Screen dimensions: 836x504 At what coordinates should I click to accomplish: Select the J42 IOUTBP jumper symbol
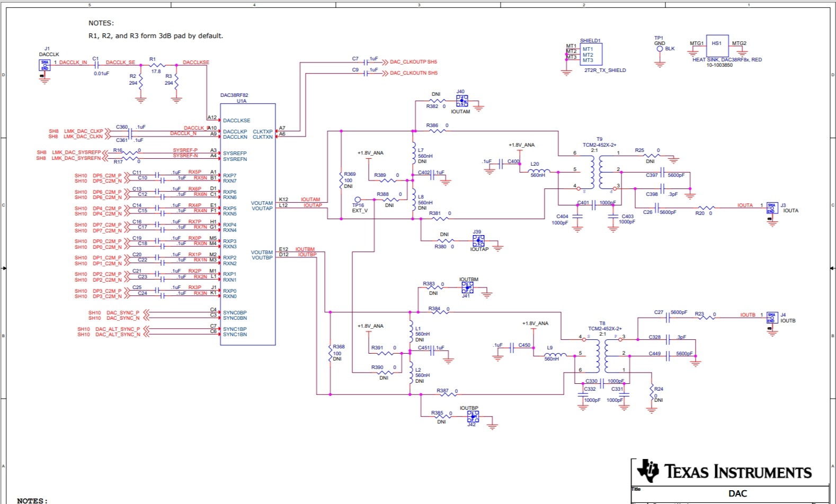pyautogui.click(x=473, y=417)
